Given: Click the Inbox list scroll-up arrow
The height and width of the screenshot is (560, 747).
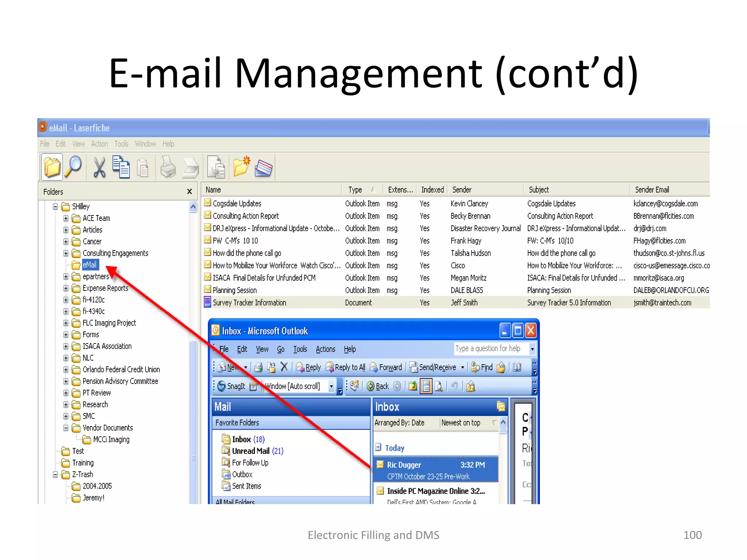Looking at the screenshot, I should tap(503, 422).
